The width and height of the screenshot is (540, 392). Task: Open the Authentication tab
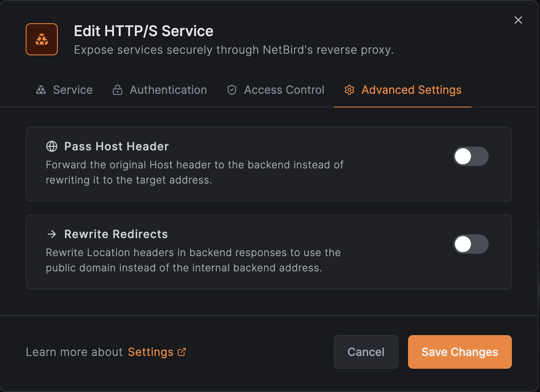[168, 90]
